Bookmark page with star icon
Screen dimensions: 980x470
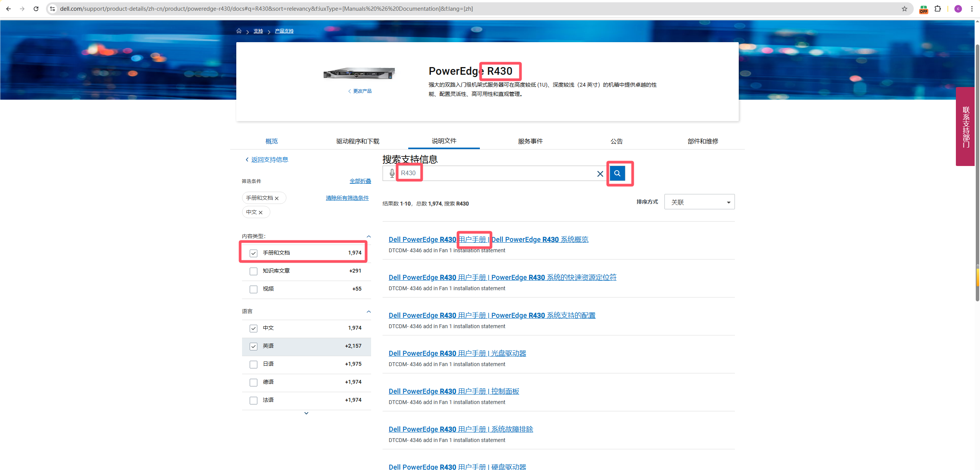[x=904, y=8]
